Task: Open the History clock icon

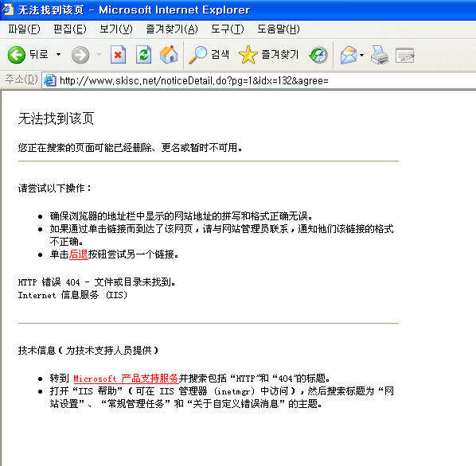Action: pos(318,55)
